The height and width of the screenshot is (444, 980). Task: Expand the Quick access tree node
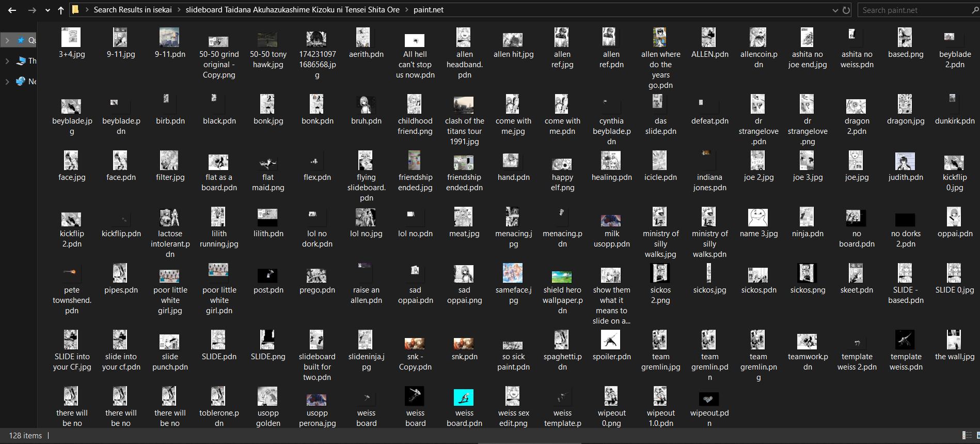point(7,40)
